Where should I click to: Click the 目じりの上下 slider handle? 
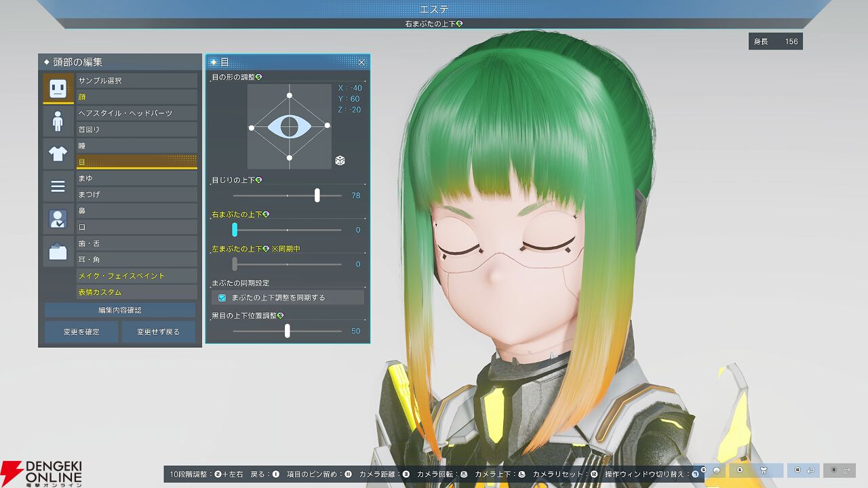[x=317, y=195]
